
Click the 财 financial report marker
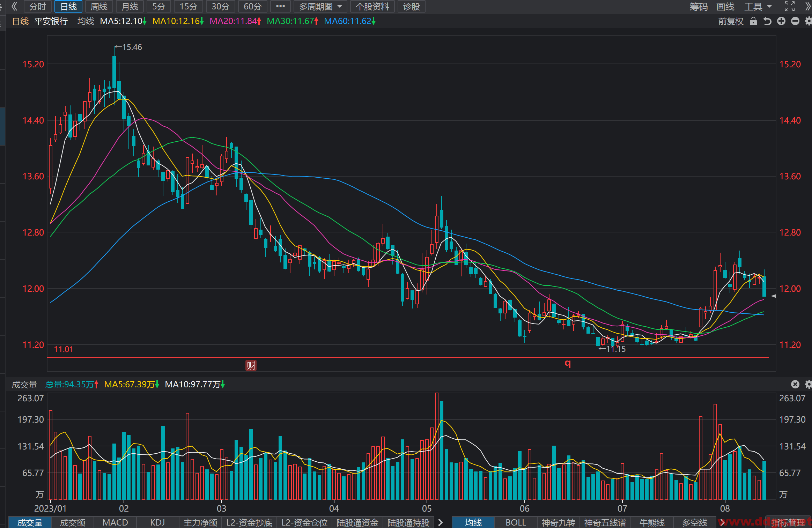click(x=251, y=365)
